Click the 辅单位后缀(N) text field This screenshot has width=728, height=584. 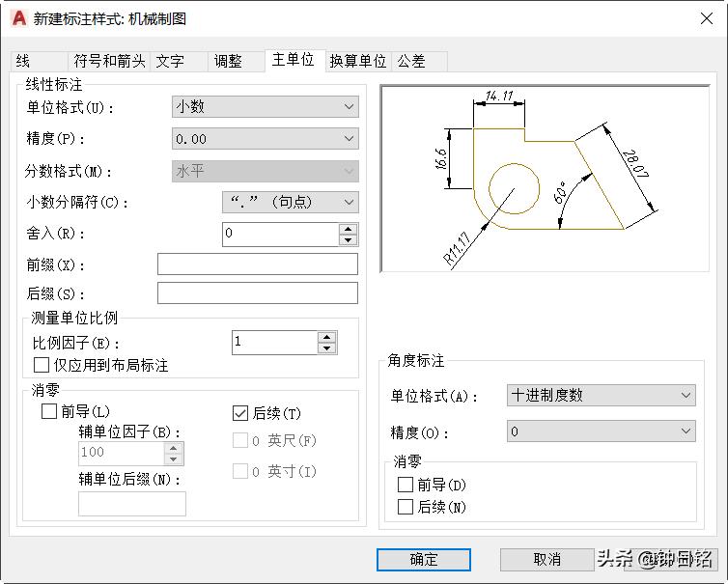coord(132,504)
